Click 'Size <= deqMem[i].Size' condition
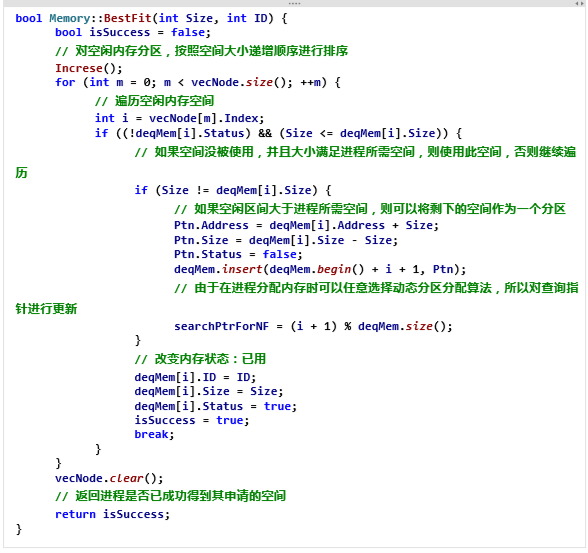 click(360, 133)
